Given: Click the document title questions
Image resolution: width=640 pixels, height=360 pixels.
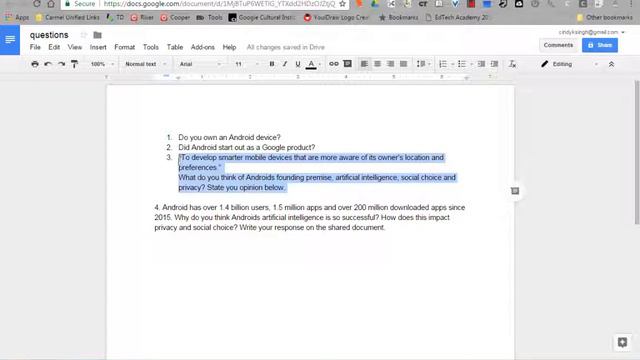Looking at the screenshot, I should click(49, 35).
